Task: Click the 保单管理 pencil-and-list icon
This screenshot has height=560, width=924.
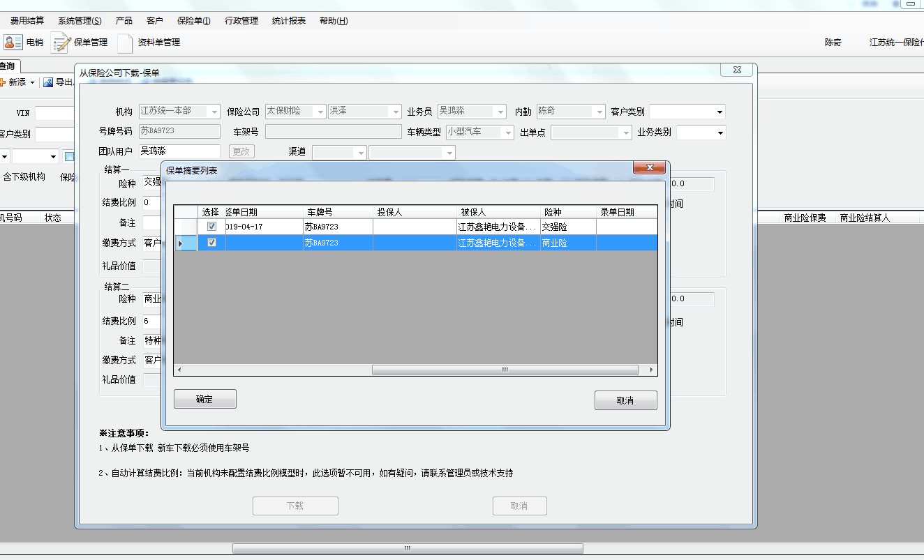Action: coord(61,43)
